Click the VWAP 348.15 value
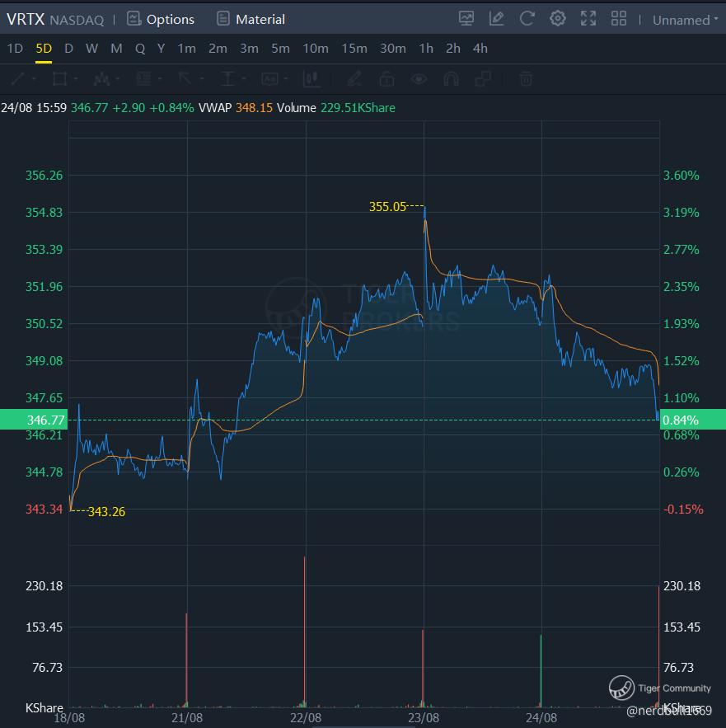Image resolution: width=726 pixels, height=728 pixels. click(x=254, y=108)
